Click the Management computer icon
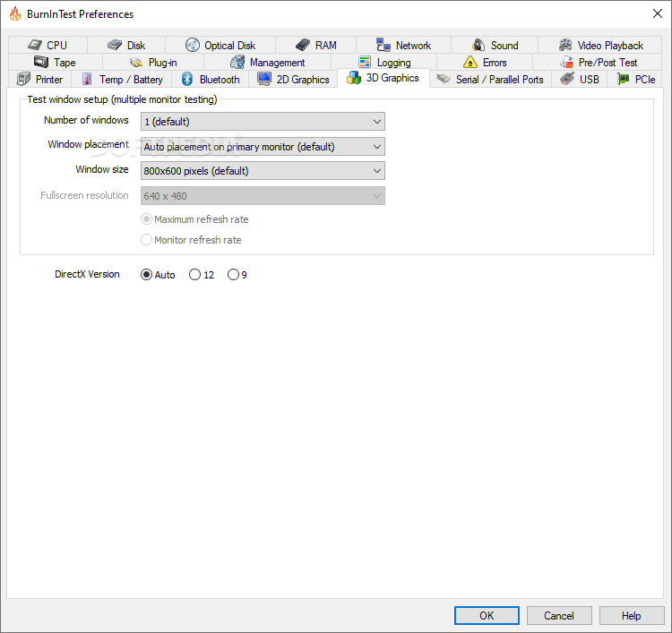 coord(237,62)
